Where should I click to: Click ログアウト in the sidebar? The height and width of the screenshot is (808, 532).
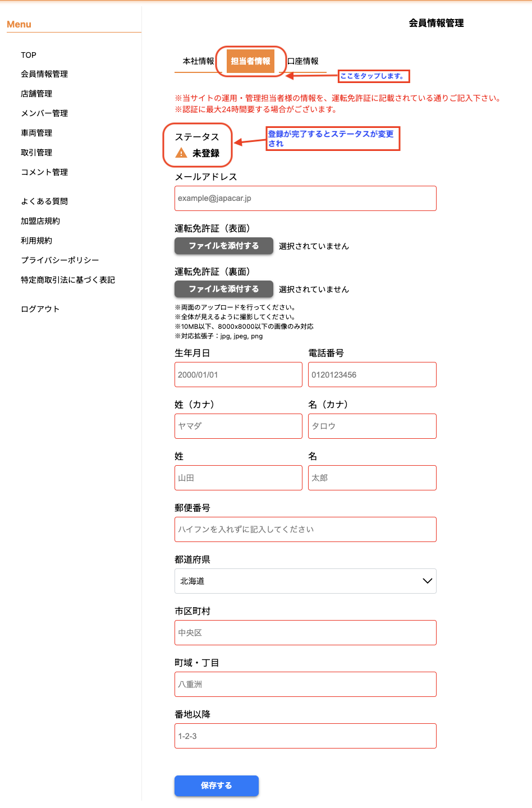tap(40, 309)
